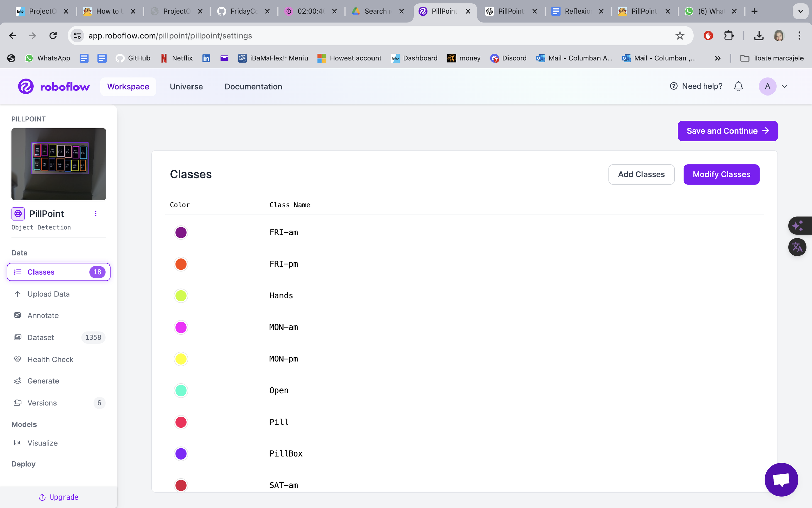The image size is (812, 508).
Task: Switch to the Universe tab
Action: click(186, 87)
